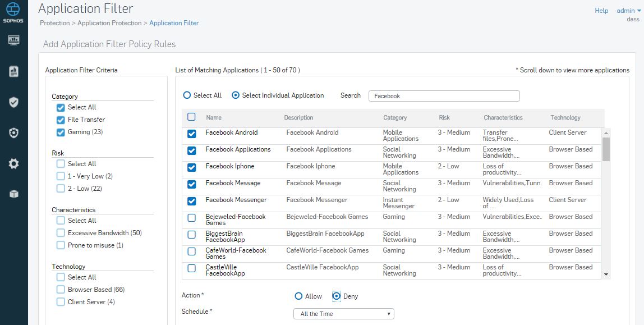Click BiggestBrain FacebookApp name cell
Screen dimensions: 644x325
[226, 237]
